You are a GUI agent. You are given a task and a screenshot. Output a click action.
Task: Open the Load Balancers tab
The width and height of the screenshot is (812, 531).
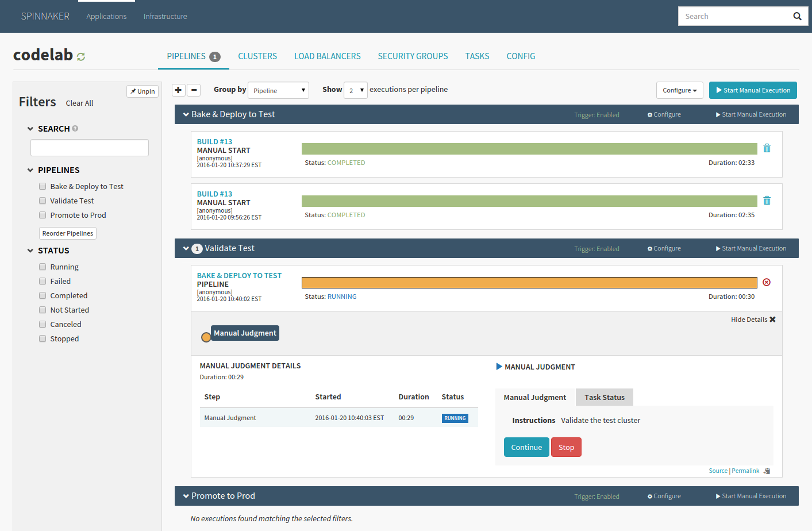click(328, 56)
